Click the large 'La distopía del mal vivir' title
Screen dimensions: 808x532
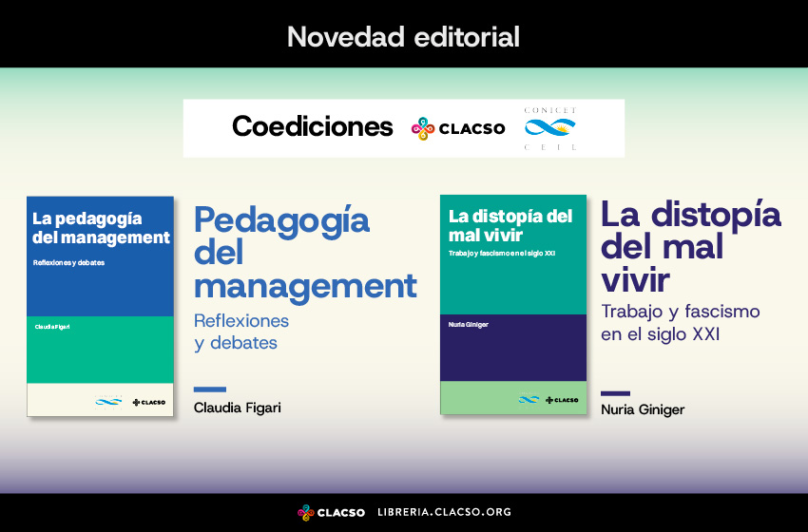pyautogui.click(x=690, y=247)
